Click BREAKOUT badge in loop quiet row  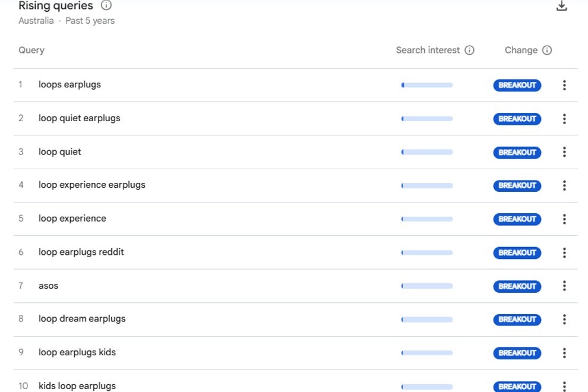[x=517, y=152]
